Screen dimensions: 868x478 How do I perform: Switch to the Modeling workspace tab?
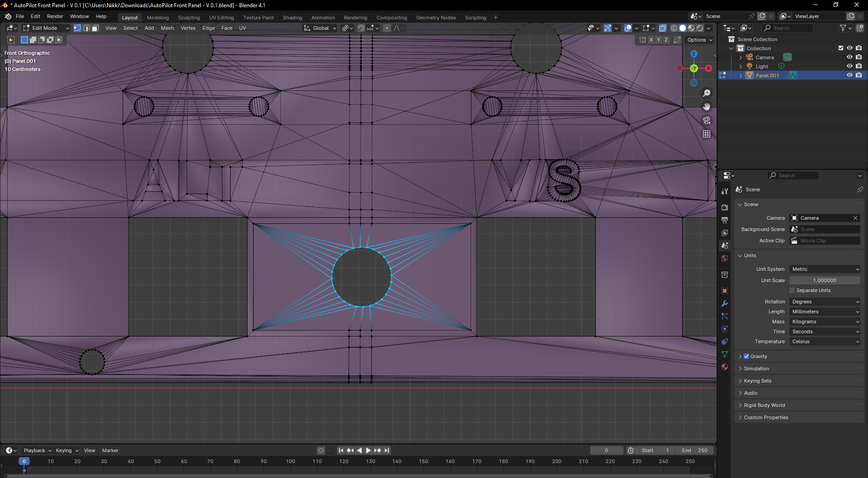pos(158,18)
